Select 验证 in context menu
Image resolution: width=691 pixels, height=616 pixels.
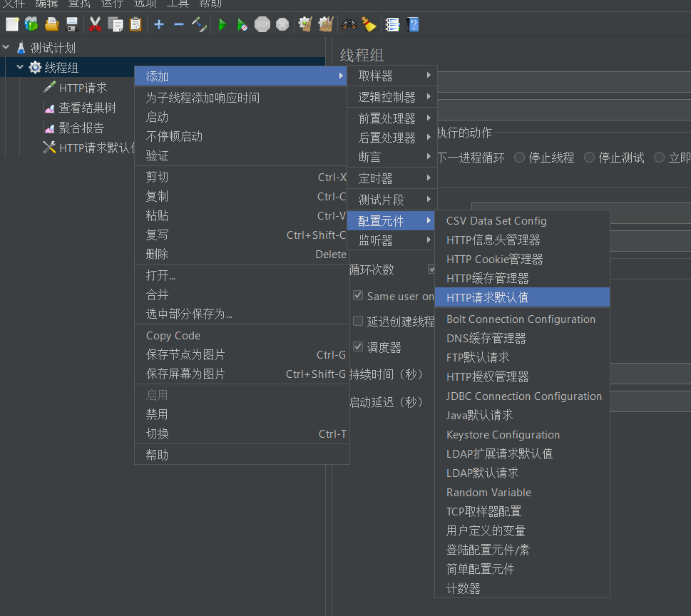click(x=242, y=155)
